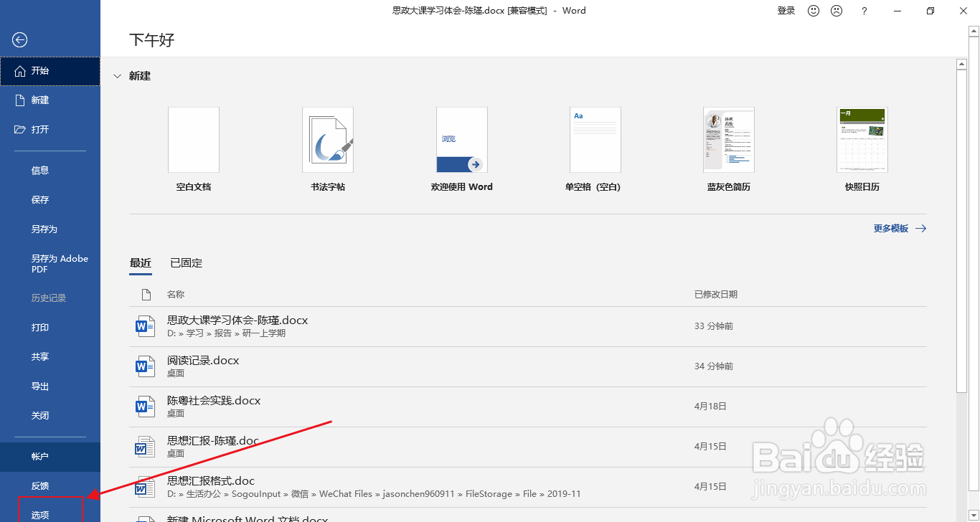Viewport: 980px width, 522px height.
Task: Click Word icon of 阅读记录.docx
Action: [x=146, y=367]
